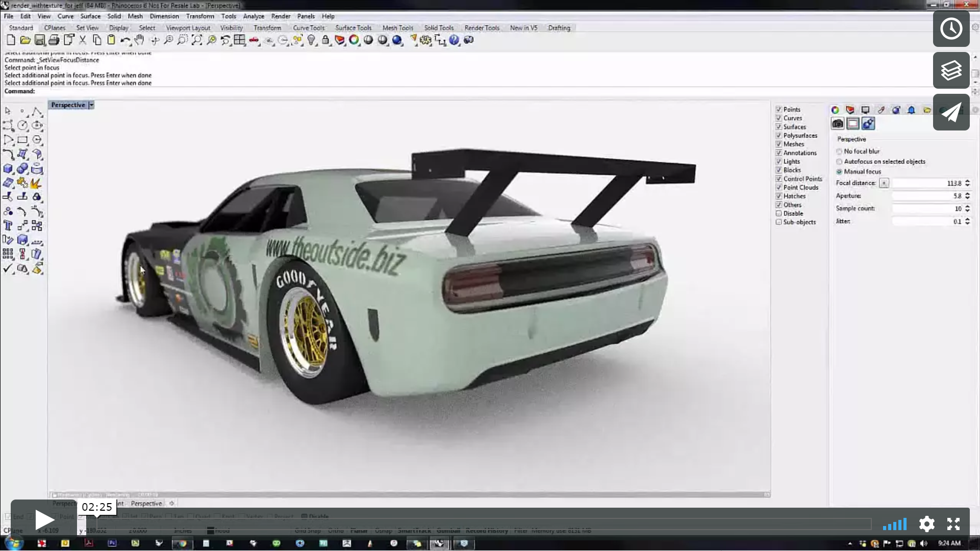Image resolution: width=980 pixels, height=551 pixels.
Task: Adjust Focal distance spinner arrows
Action: [x=967, y=183]
